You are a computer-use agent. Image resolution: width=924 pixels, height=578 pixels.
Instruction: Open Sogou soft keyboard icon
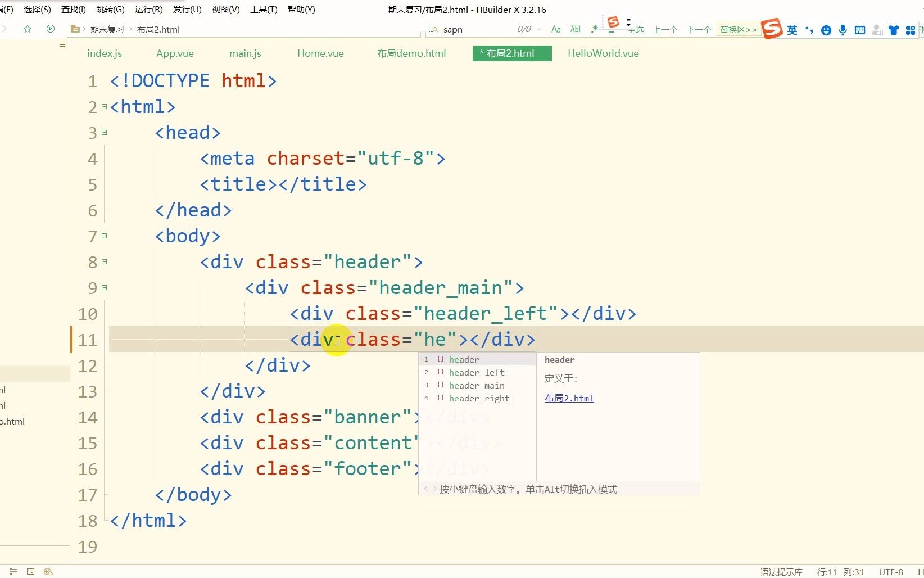click(x=860, y=30)
